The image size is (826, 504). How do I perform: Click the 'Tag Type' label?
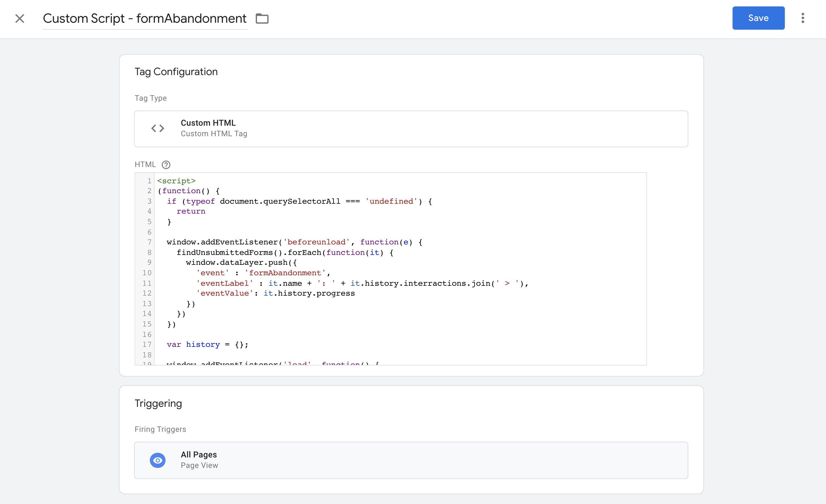tap(150, 98)
